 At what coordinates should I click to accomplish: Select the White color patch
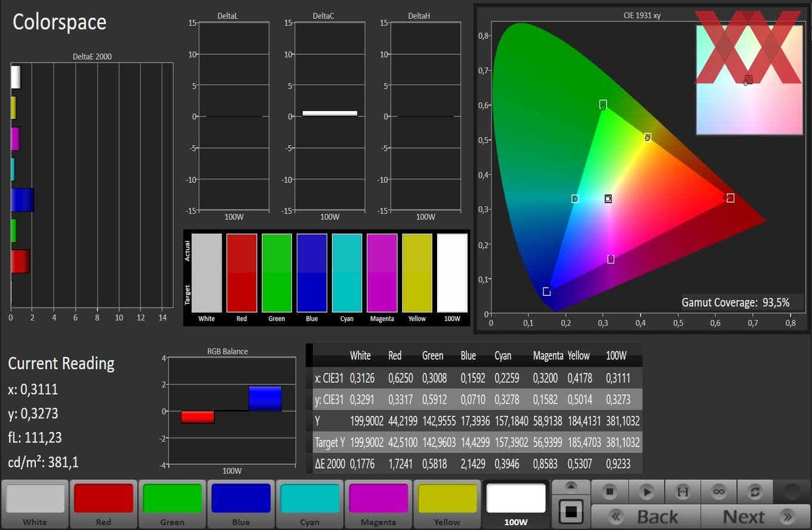click(35, 504)
